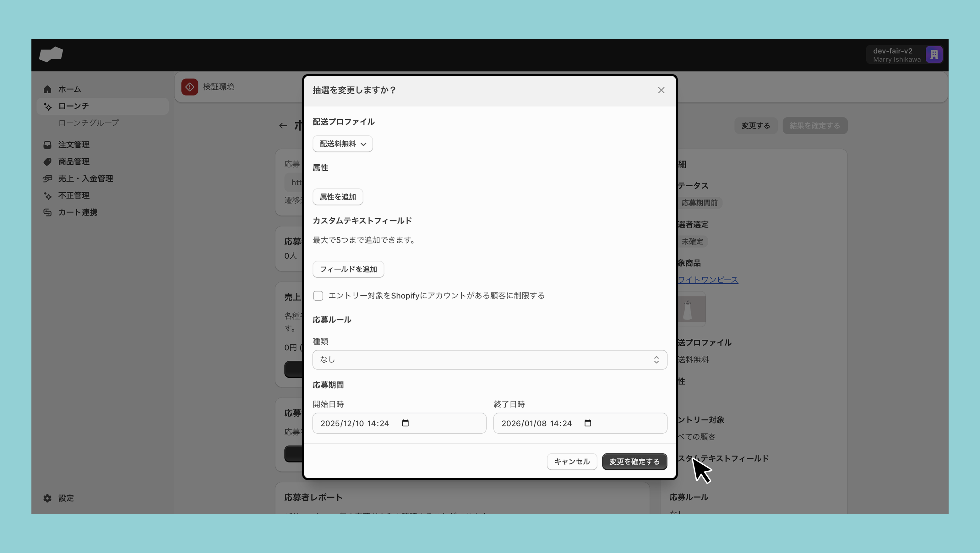The image size is (980, 553).
Task: Click the cart integration icon
Action: [47, 212]
